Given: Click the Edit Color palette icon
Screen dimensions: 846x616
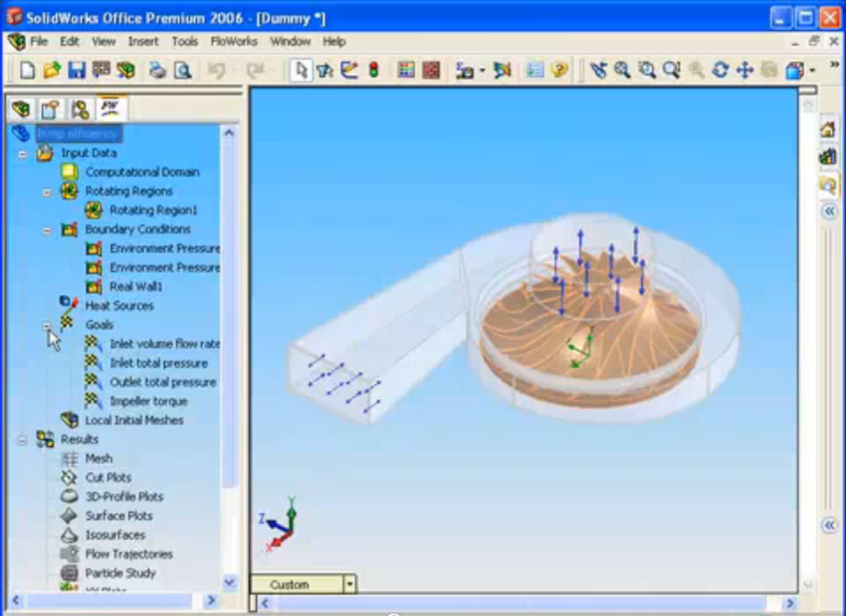Looking at the screenshot, I should pyautogui.click(x=406, y=70).
